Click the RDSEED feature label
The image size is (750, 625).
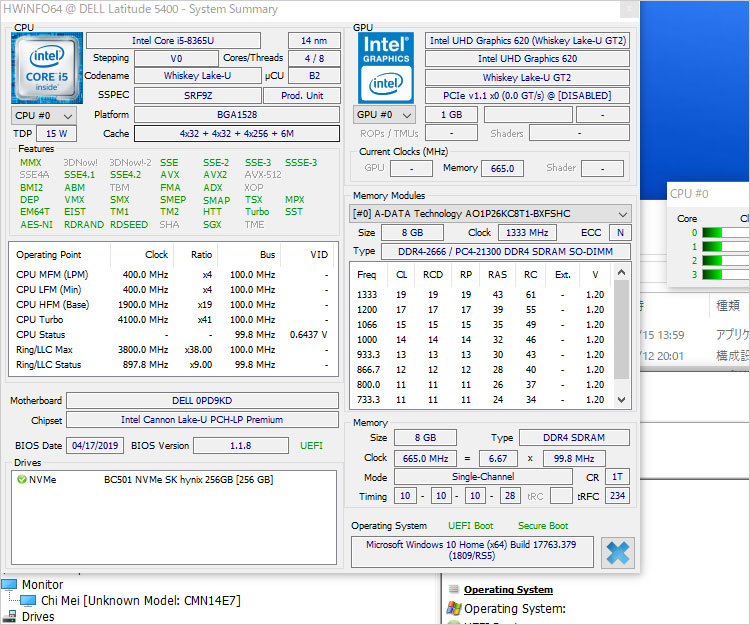(129, 224)
